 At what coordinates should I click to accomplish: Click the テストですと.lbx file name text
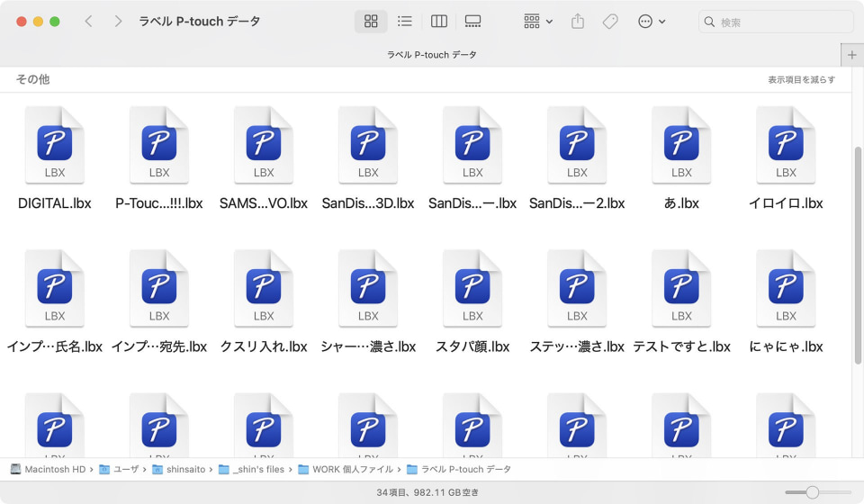(x=681, y=346)
